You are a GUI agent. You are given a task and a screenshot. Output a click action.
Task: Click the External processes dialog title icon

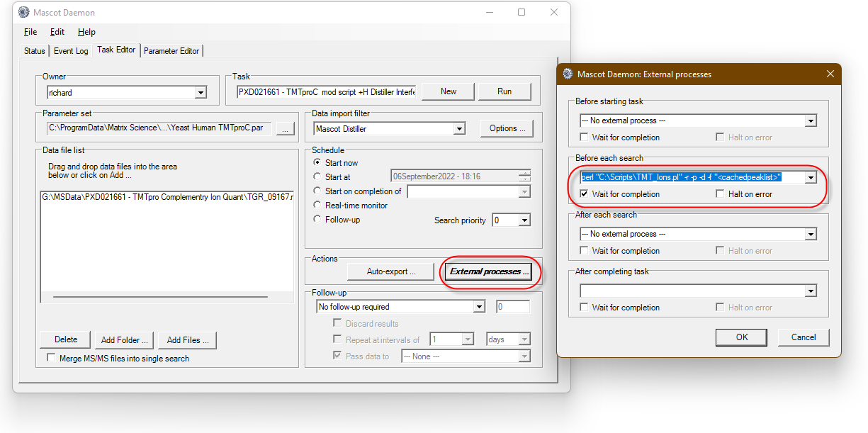point(568,74)
